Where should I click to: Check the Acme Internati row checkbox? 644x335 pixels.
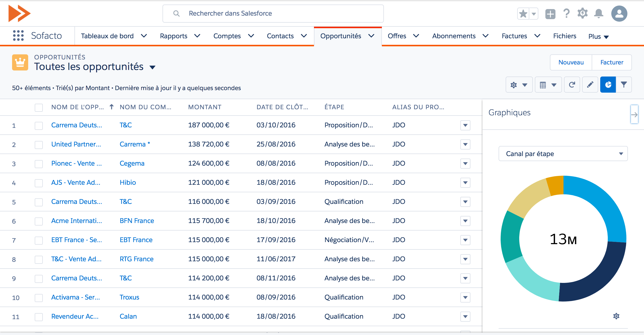point(39,221)
